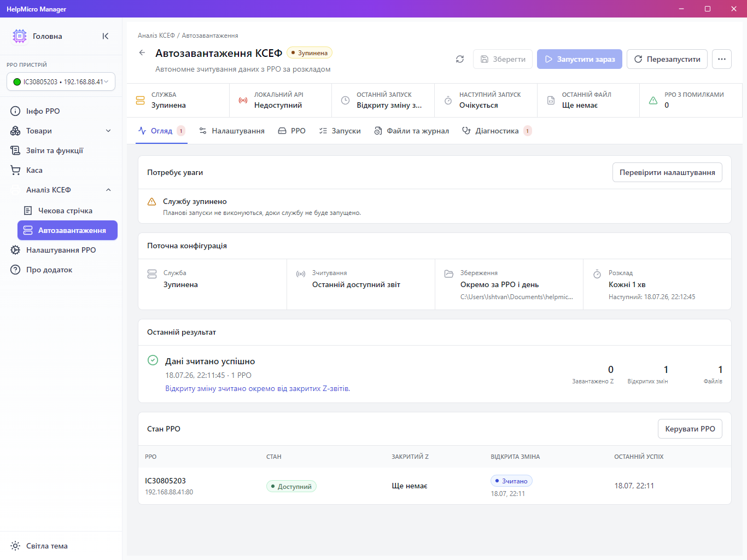Open the РРО device dropdown IC30805203
Image resolution: width=747 pixels, height=560 pixels.
[61, 81]
